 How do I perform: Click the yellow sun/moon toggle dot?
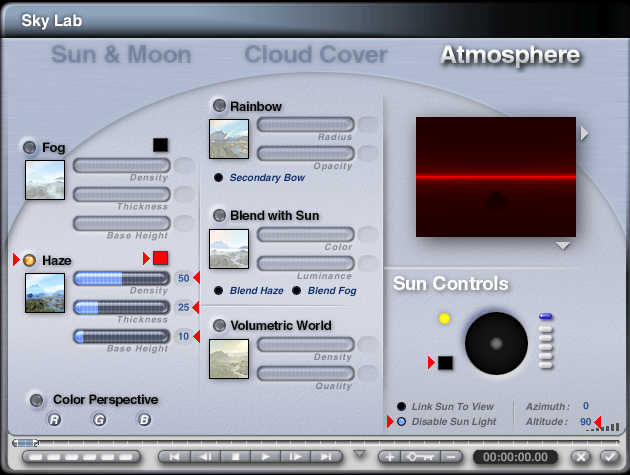tap(444, 319)
